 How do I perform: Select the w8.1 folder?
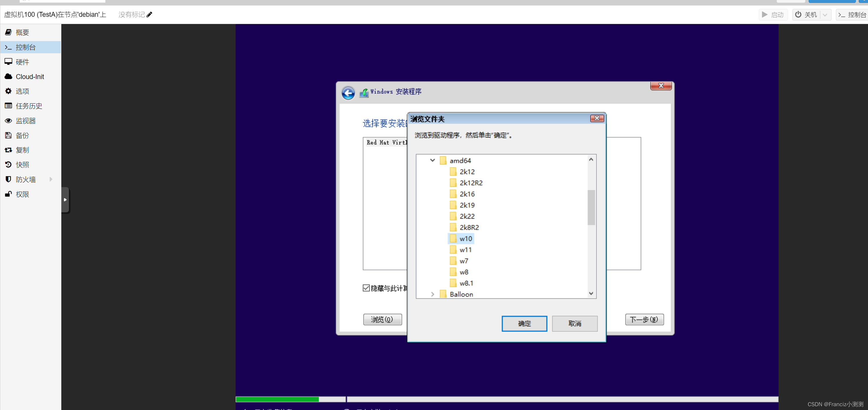point(466,283)
